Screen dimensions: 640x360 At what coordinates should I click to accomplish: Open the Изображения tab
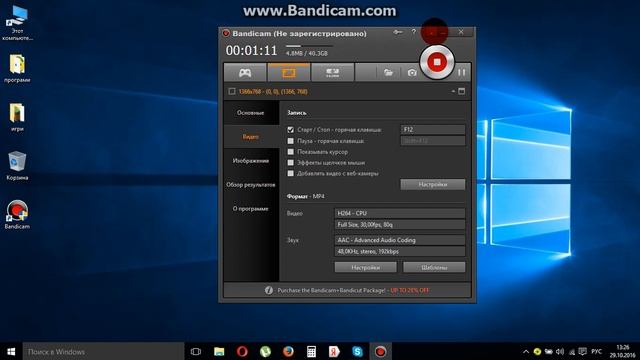coord(251,161)
